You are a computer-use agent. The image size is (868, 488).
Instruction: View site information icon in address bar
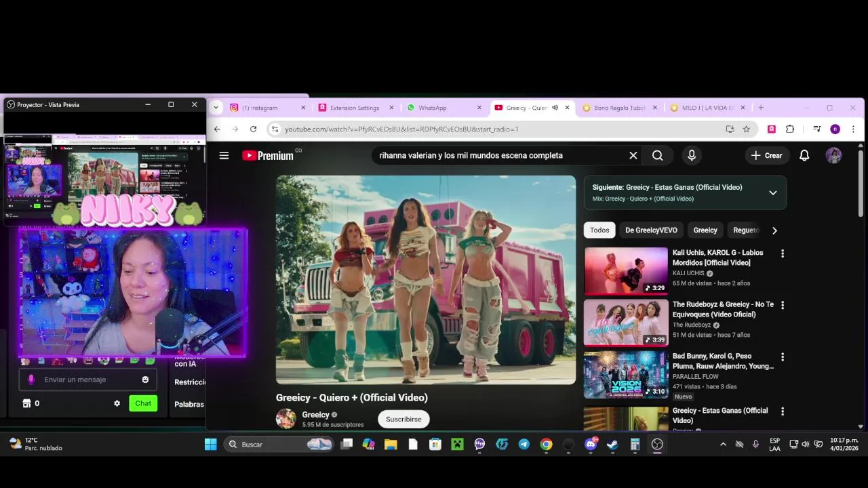click(275, 129)
